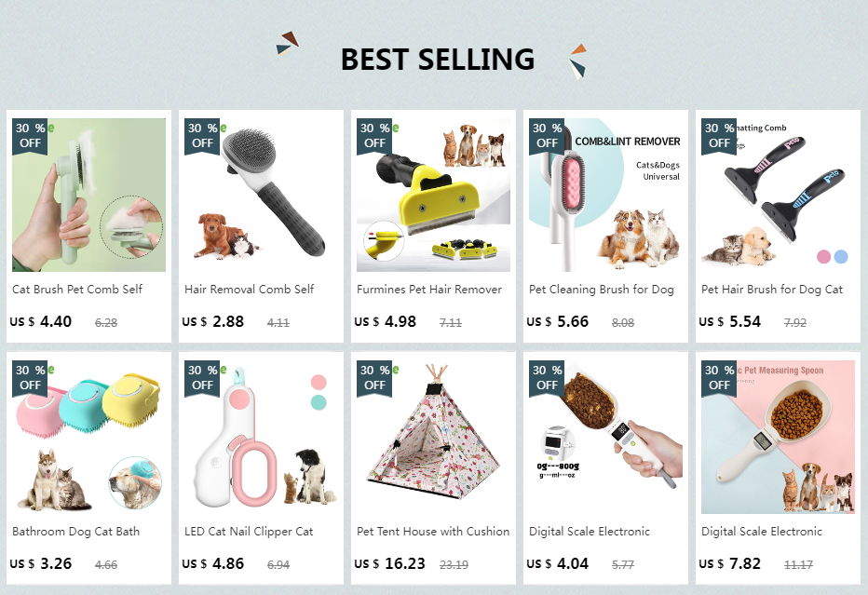Select the pink color dot on Pet Hair Brush

823,257
